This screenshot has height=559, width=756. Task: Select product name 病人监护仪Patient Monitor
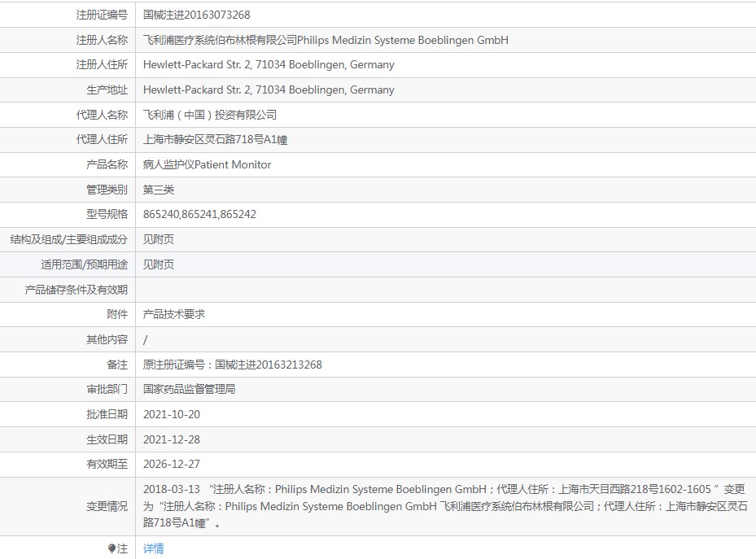tap(207, 165)
